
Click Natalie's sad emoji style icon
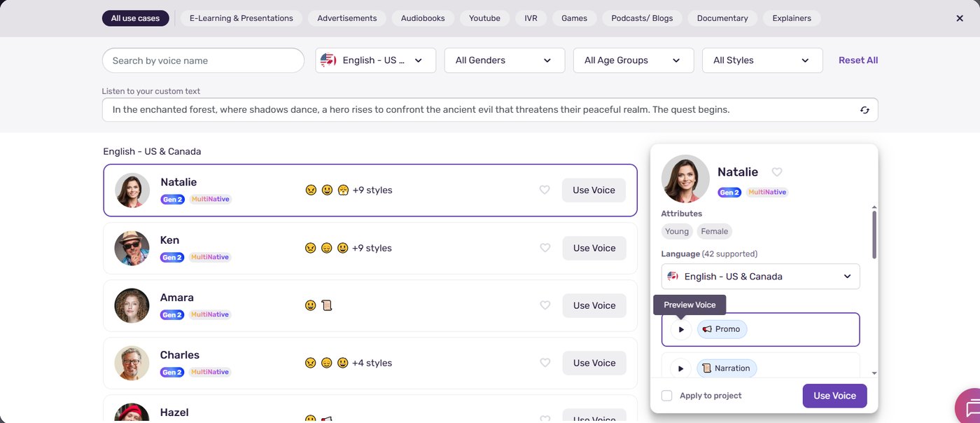[343, 190]
